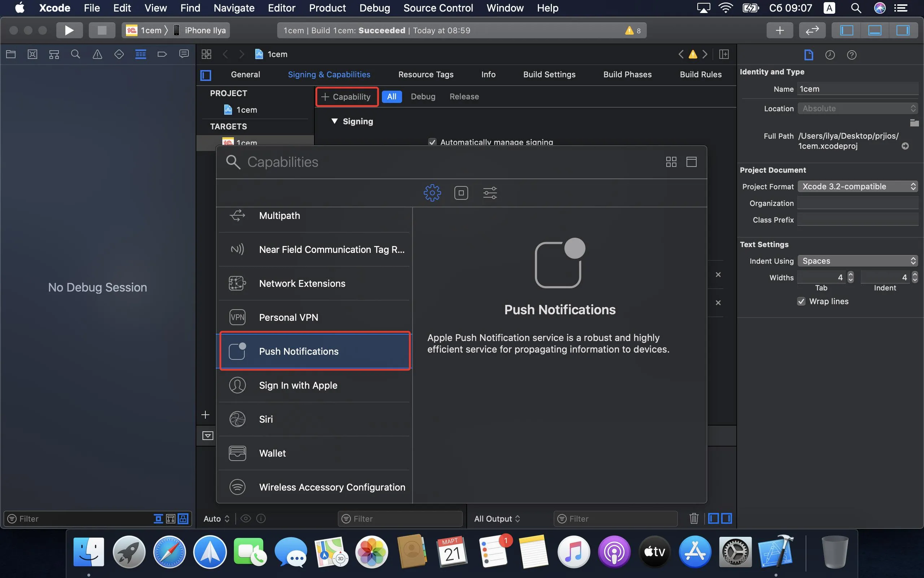Show the variables view pane

tap(713, 518)
